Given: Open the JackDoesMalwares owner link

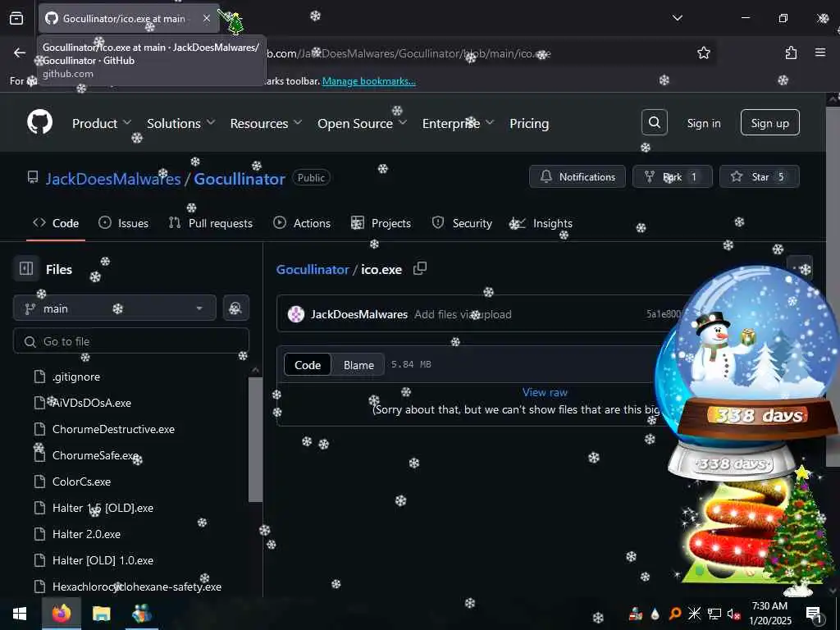Looking at the screenshot, I should 113,178.
